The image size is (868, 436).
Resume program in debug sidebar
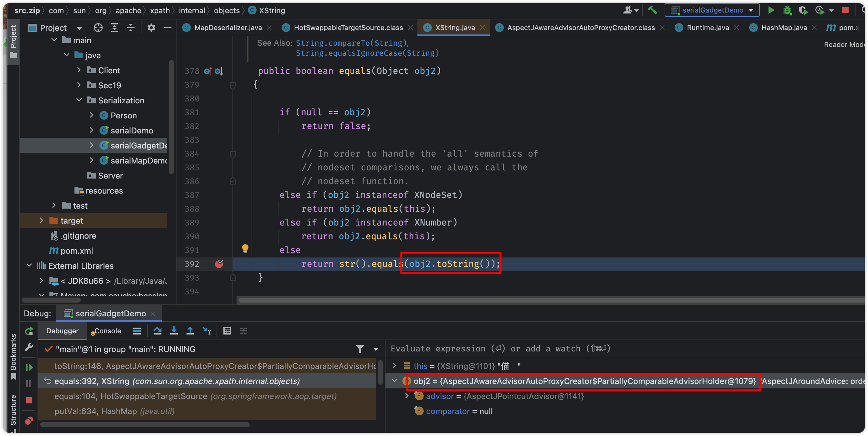click(x=29, y=367)
